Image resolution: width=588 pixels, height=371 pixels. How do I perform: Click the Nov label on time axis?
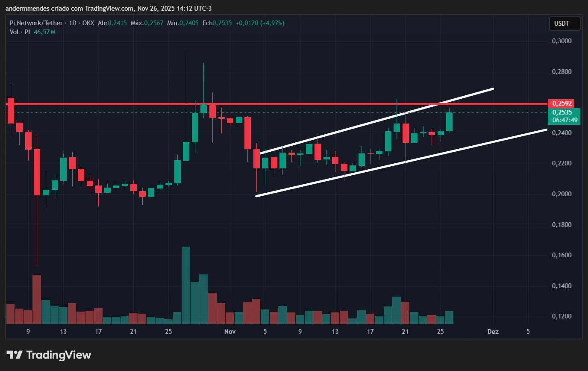(x=230, y=331)
